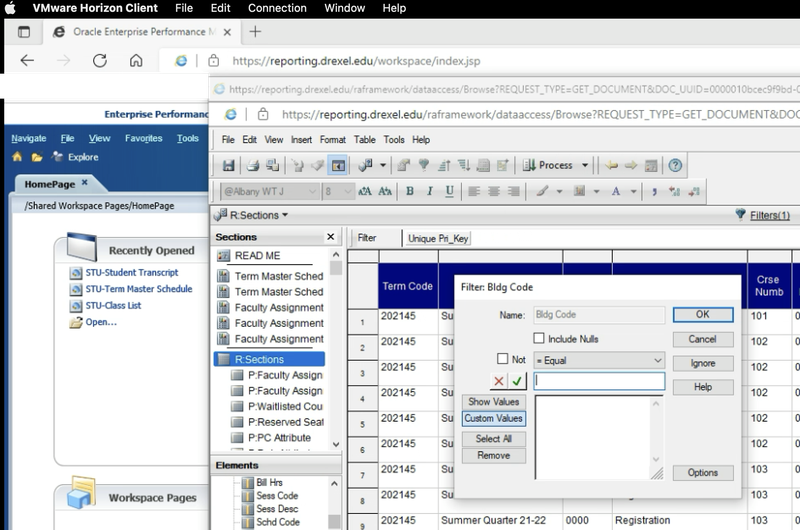Open the fill color dropdown arrow
The image size is (800, 530).
(x=596, y=191)
